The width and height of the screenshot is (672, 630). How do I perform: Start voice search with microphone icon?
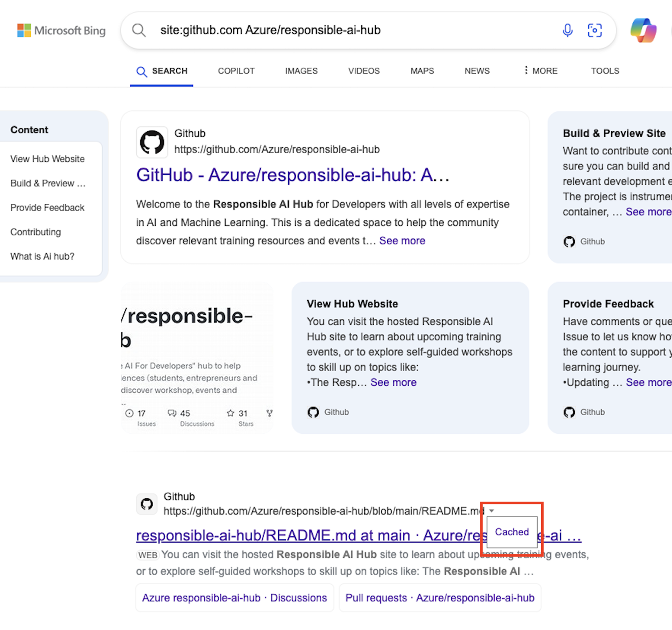coord(567,30)
